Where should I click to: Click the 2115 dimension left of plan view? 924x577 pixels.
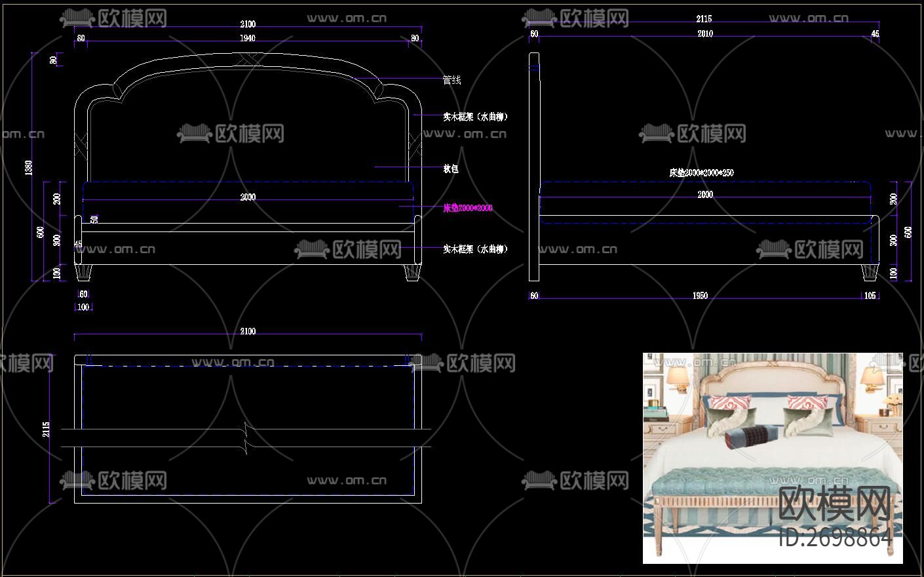[x=45, y=429]
